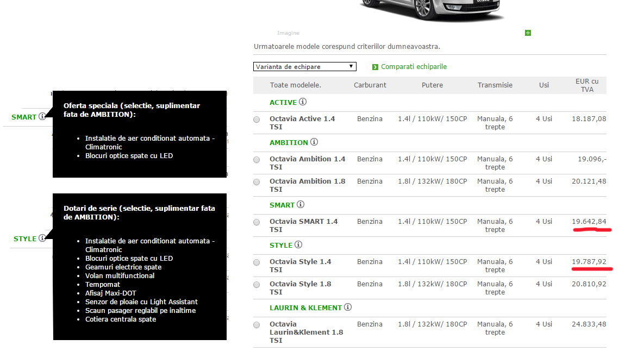This screenshot has width=625, height=364.
Task: Click Senzor de ploaie cu Light Assistant item
Action: point(141,302)
